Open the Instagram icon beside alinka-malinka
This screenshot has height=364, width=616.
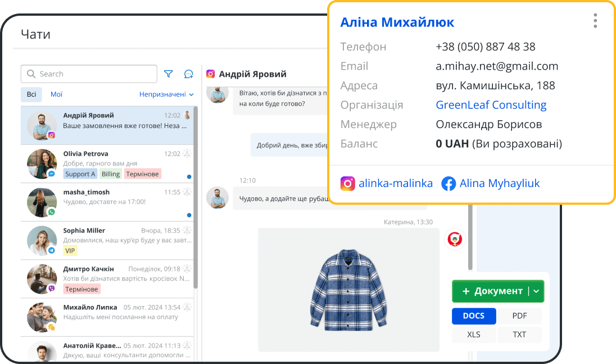pyautogui.click(x=348, y=183)
